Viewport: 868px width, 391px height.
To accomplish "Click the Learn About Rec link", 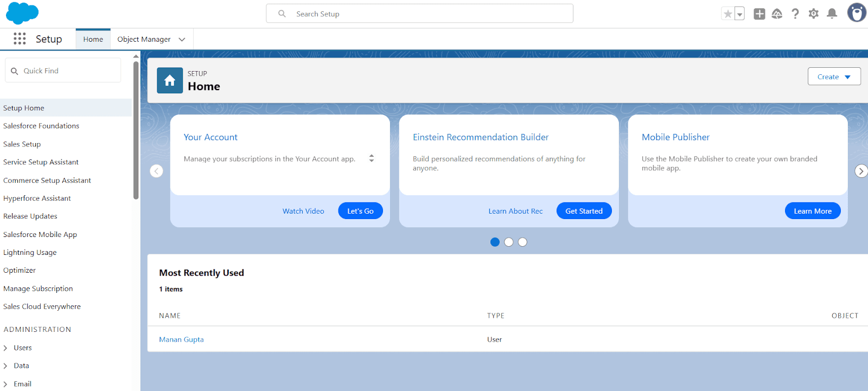I will 515,211.
